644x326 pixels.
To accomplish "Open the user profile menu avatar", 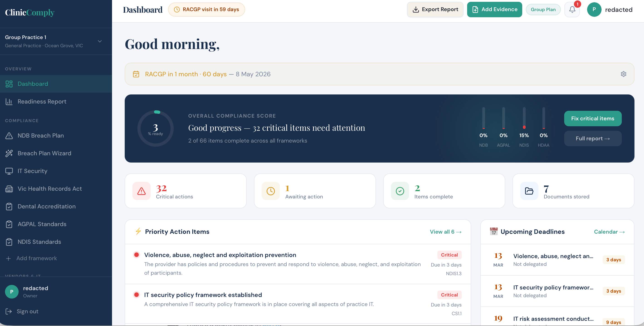I will (x=594, y=10).
